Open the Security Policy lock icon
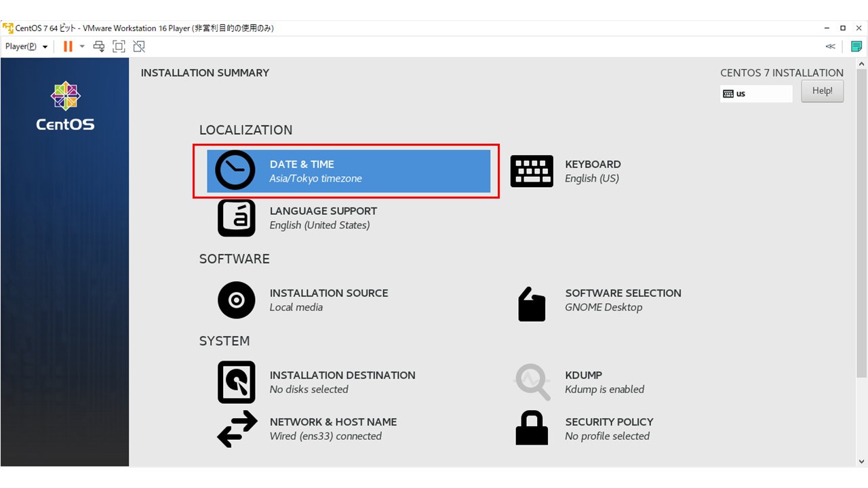 532,428
